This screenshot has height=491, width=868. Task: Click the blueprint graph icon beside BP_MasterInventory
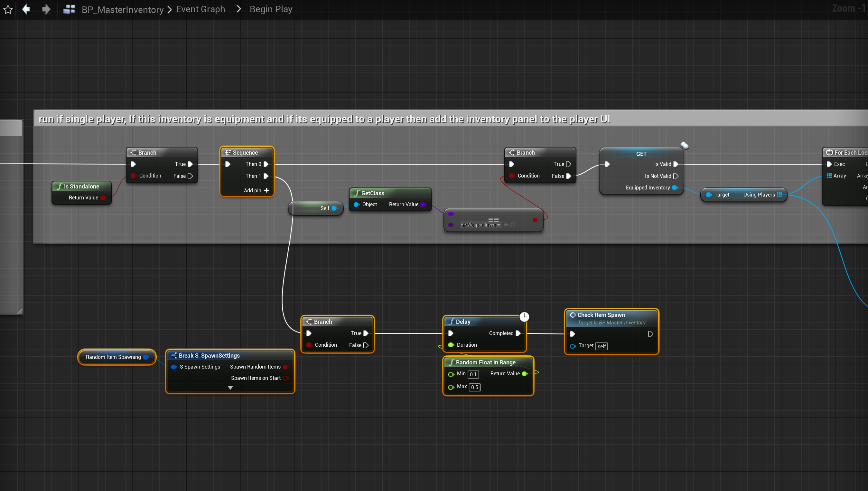pos(69,9)
